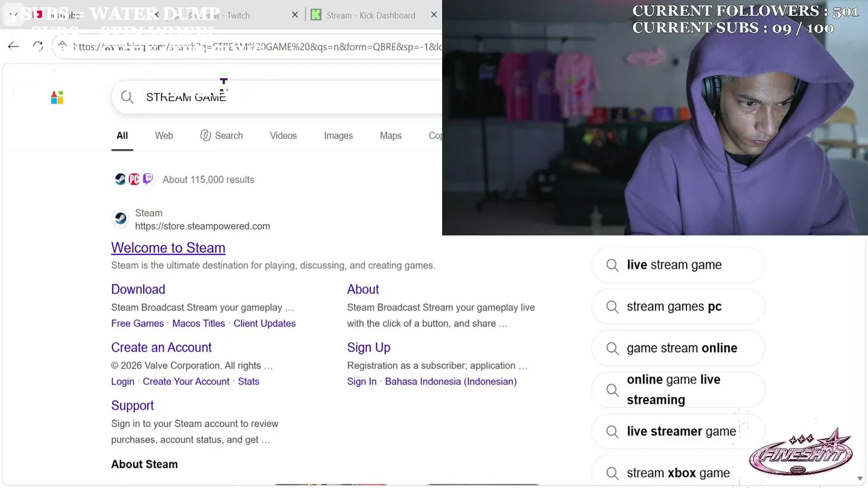Click the magnifier icon beside 'live stream game'
868x488 pixels.
click(612, 265)
